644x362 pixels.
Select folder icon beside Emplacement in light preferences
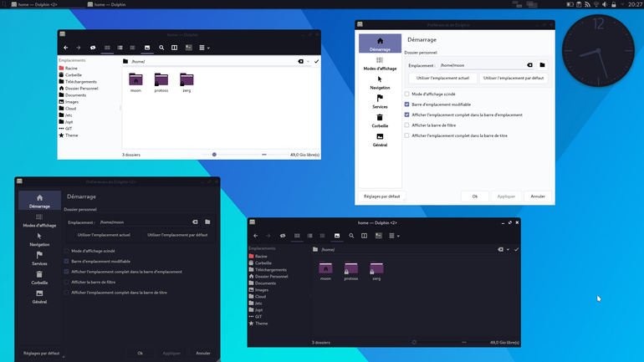[x=542, y=65]
